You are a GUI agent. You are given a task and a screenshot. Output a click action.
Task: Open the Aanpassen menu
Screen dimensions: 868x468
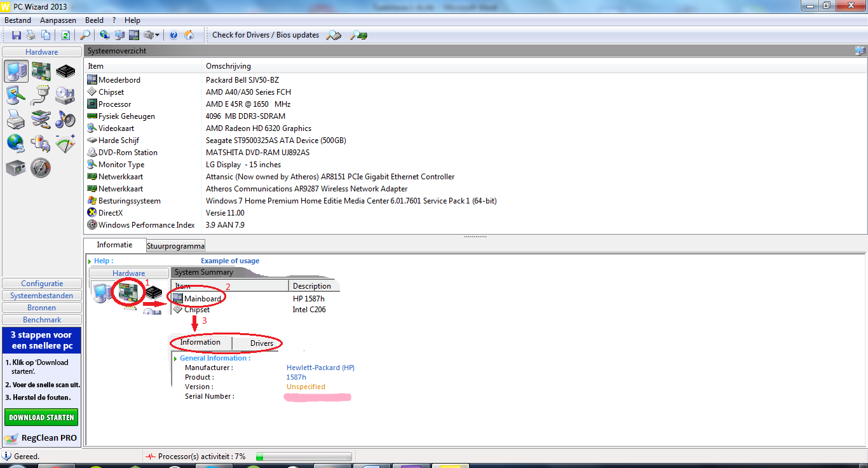(58, 20)
